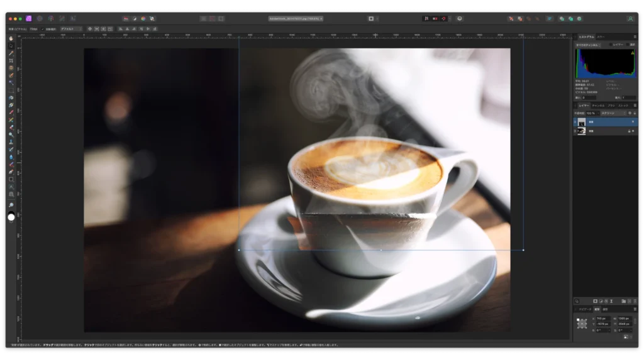Open the スクリーン blend mode dropdown
This screenshot has width=644, height=362.
coord(614,113)
